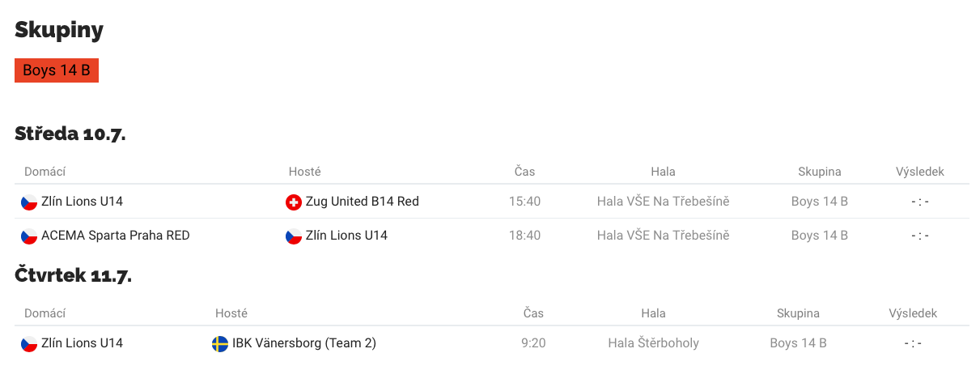Open IBK Vänersborg (Team 2) team link
This screenshot has width=980, height=370.
(304, 343)
